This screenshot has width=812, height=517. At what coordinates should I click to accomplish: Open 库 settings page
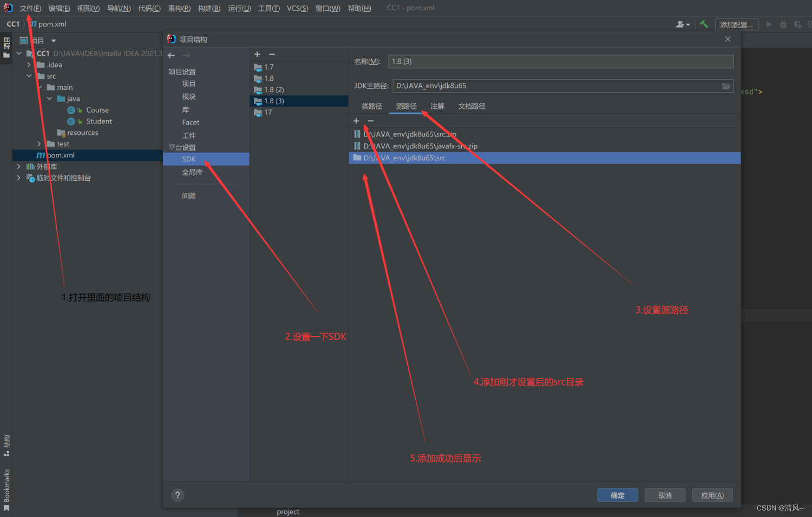tap(186, 110)
